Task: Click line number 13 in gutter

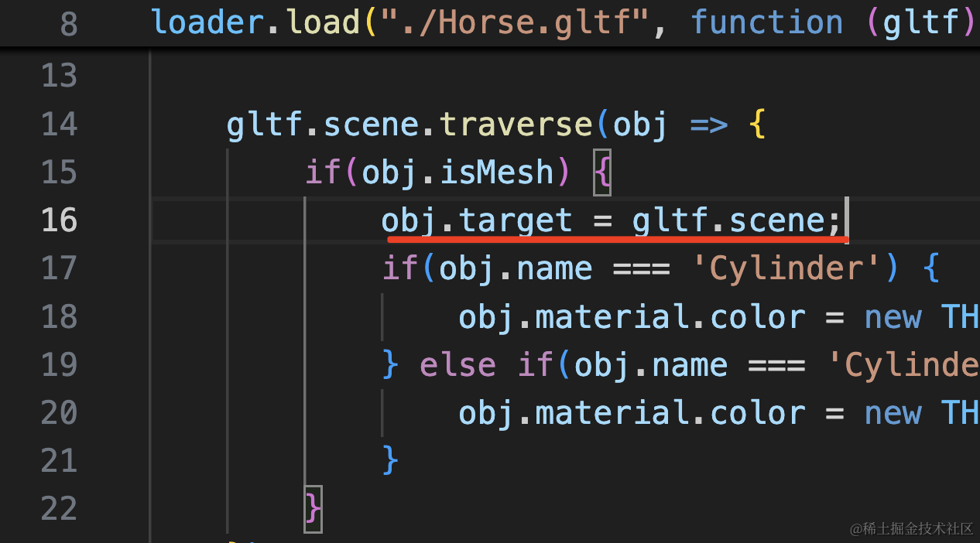Action: 59,77
